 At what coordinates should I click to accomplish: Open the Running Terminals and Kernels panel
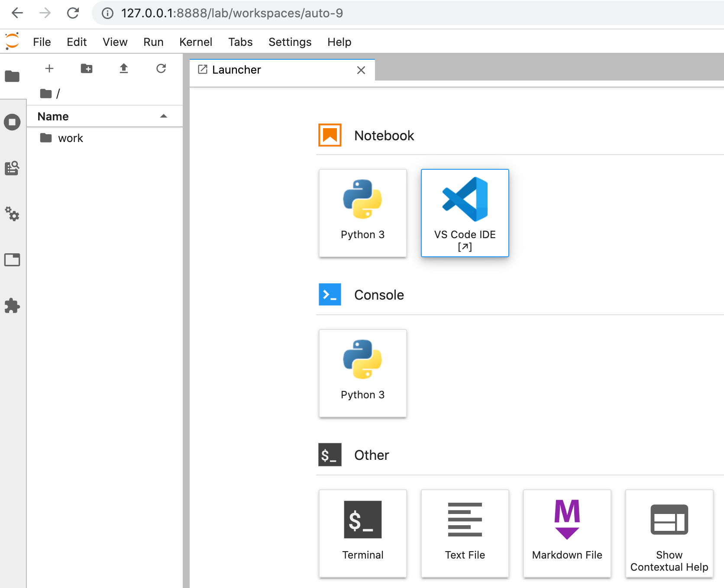12,122
